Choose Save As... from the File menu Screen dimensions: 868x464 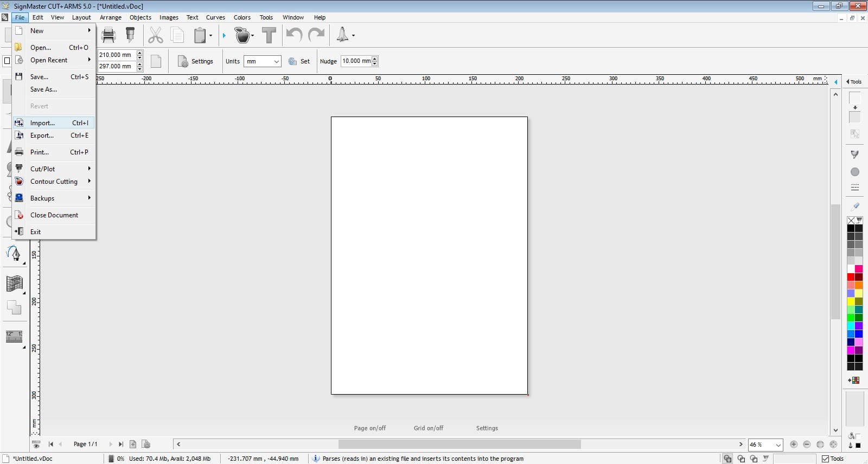coord(54,89)
